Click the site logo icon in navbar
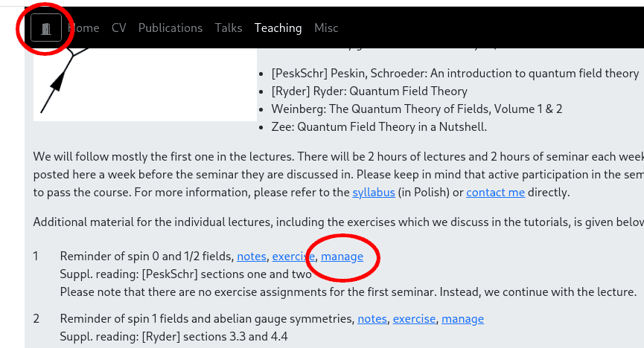The width and height of the screenshot is (644, 348). [x=46, y=28]
